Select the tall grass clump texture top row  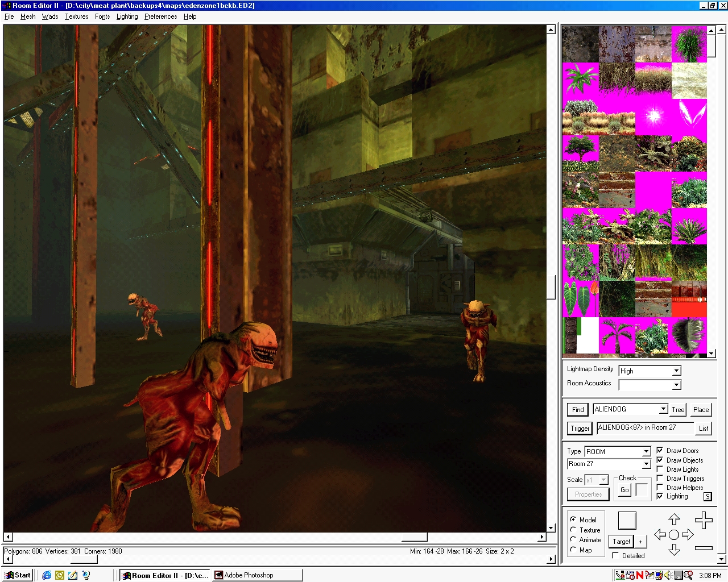(x=689, y=44)
